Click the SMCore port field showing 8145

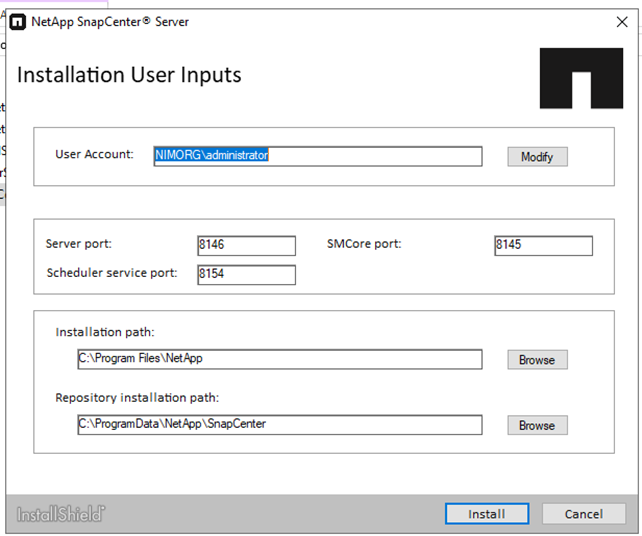[x=543, y=246]
